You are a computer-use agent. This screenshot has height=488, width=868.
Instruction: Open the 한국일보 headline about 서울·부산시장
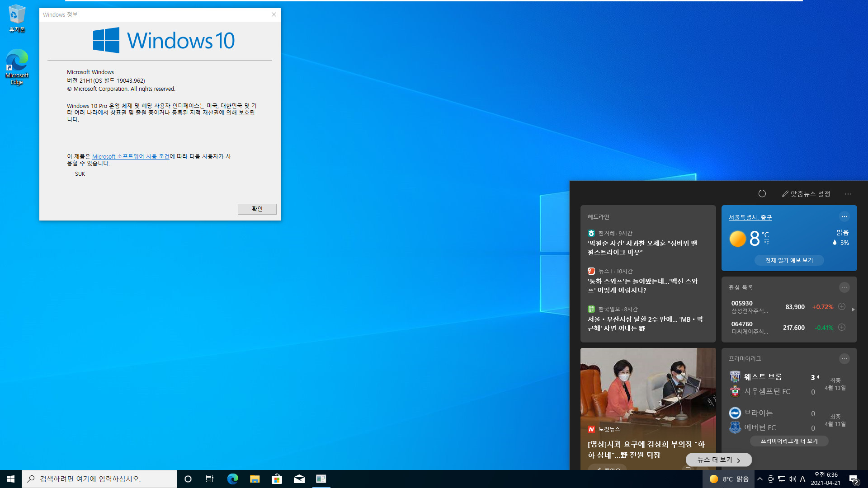pos(645,324)
